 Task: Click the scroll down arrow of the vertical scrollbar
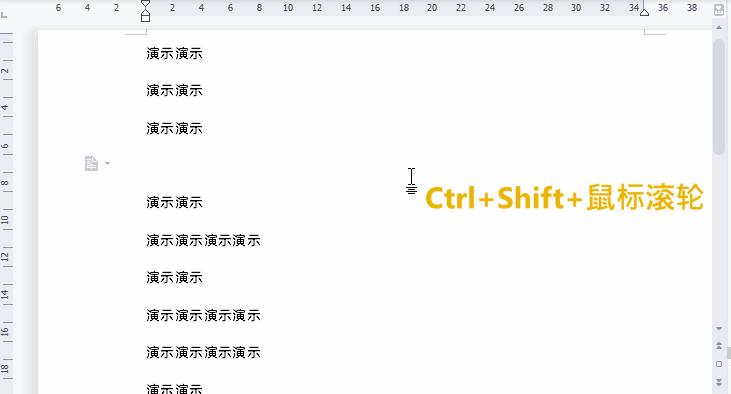[719, 329]
